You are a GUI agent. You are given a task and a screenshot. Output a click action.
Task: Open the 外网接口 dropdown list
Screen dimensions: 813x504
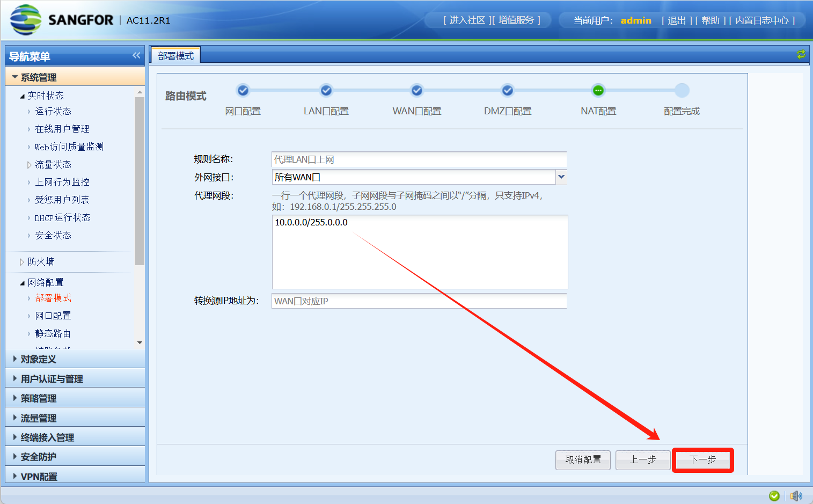tap(561, 177)
